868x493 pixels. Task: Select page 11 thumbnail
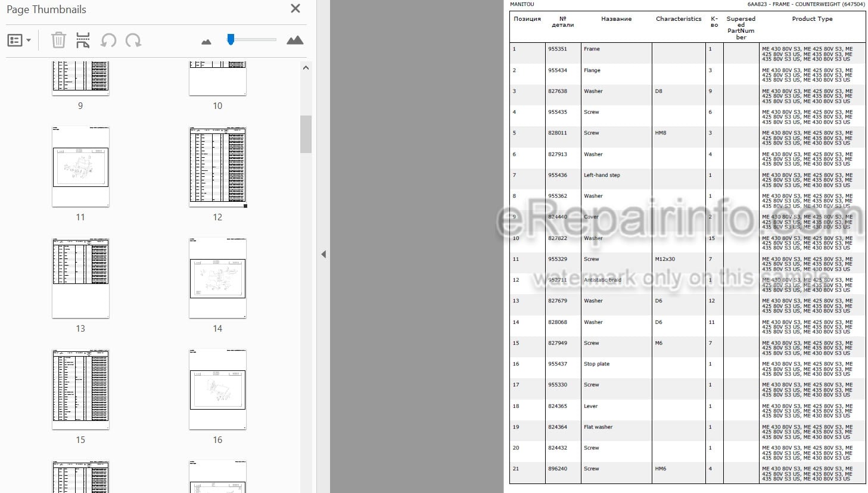(x=80, y=167)
